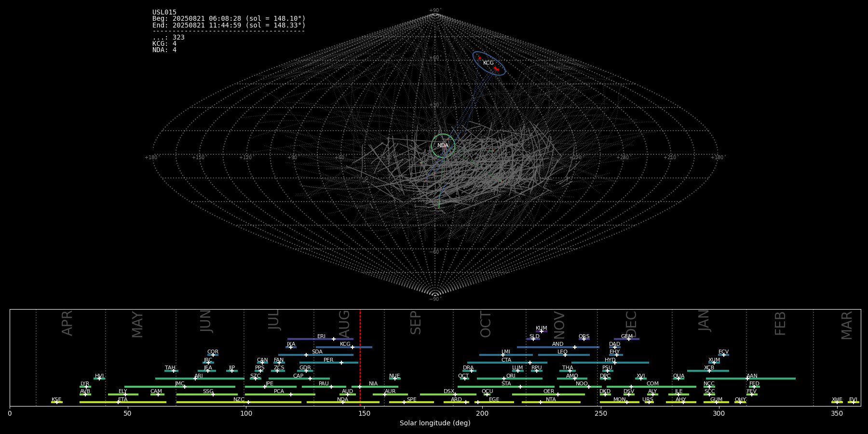The image size is (868, 434).
Task: Click the +90° label at the map top
Action: [435, 11]
